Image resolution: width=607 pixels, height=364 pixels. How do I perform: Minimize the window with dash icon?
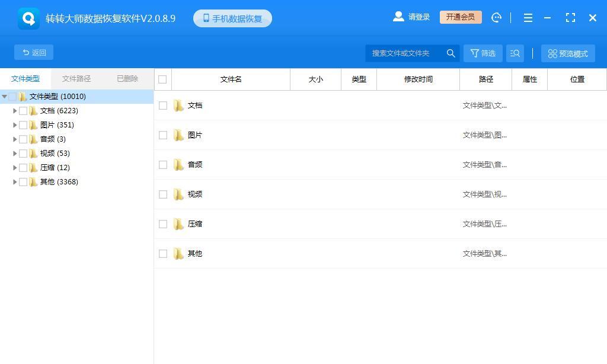pyautogui.click(x=547, y=17)
